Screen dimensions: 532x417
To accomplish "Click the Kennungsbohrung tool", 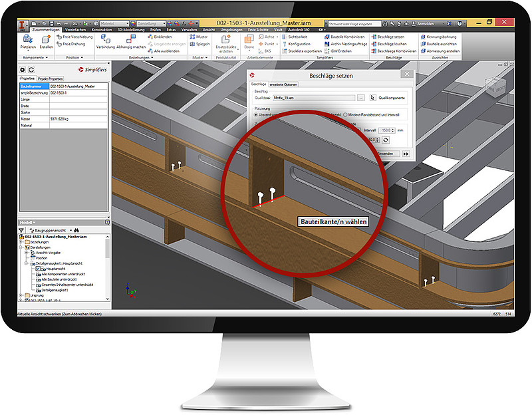I will click(x=439, y=37).
